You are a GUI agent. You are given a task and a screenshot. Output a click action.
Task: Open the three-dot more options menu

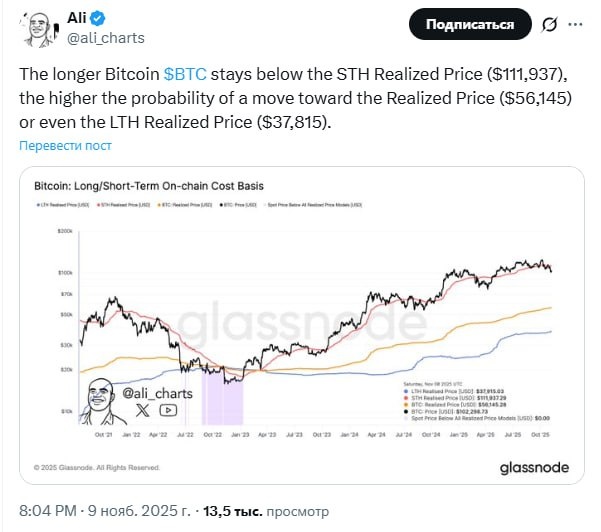point(577,25)
